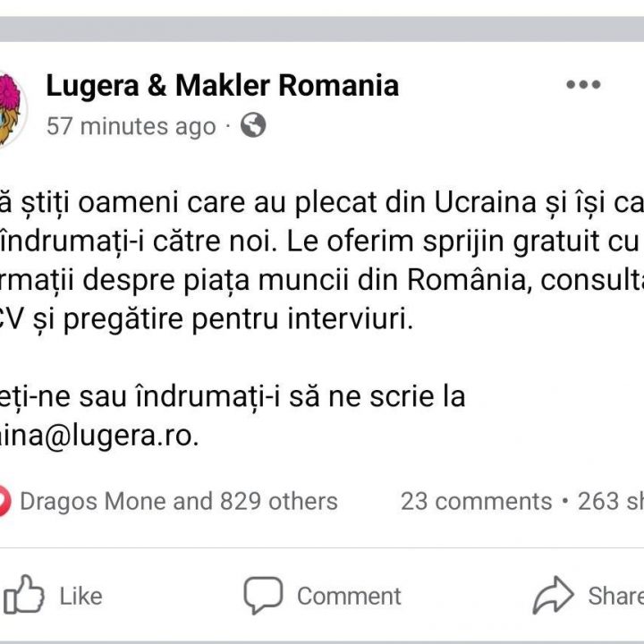This screenshot has height=644, width=644.
Task: Show the 23 comments
Action: [476, 502]
